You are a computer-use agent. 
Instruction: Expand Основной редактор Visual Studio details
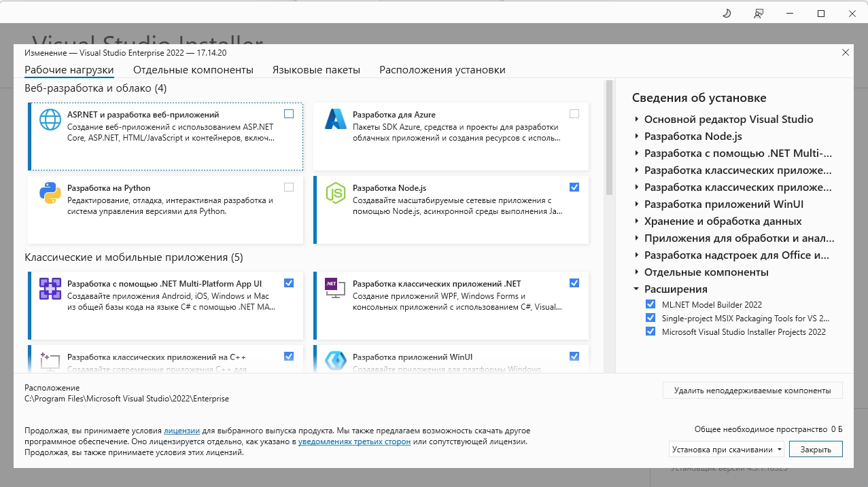pos(636,120)
